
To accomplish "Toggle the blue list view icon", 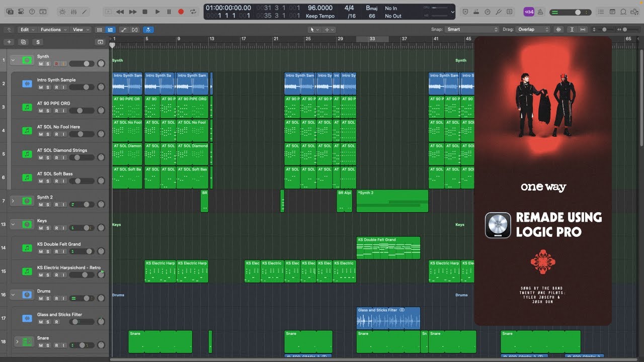I will (x=110, y=30).
